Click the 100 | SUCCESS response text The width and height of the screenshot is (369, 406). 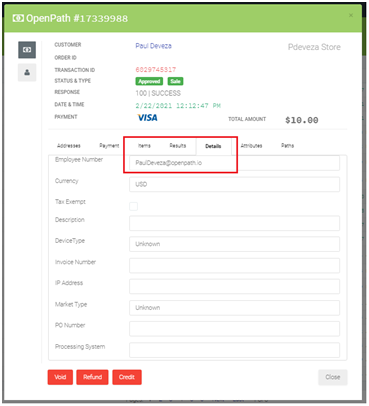158,93
